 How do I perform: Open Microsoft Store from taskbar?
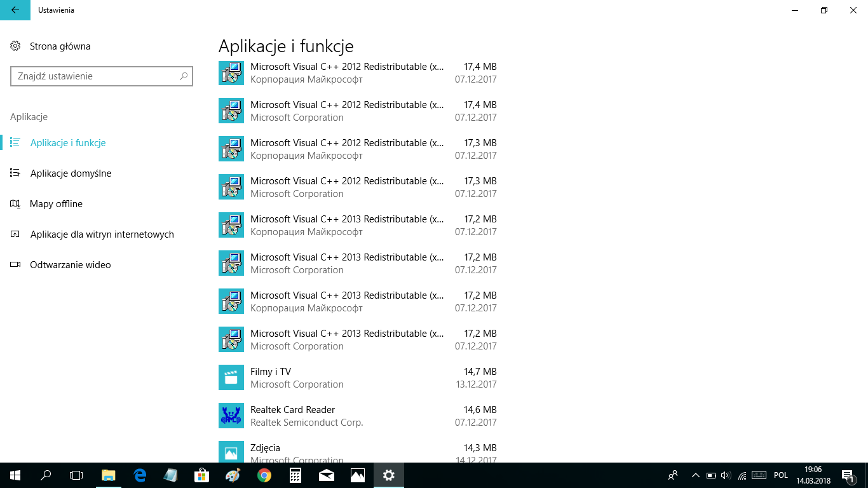202,475
